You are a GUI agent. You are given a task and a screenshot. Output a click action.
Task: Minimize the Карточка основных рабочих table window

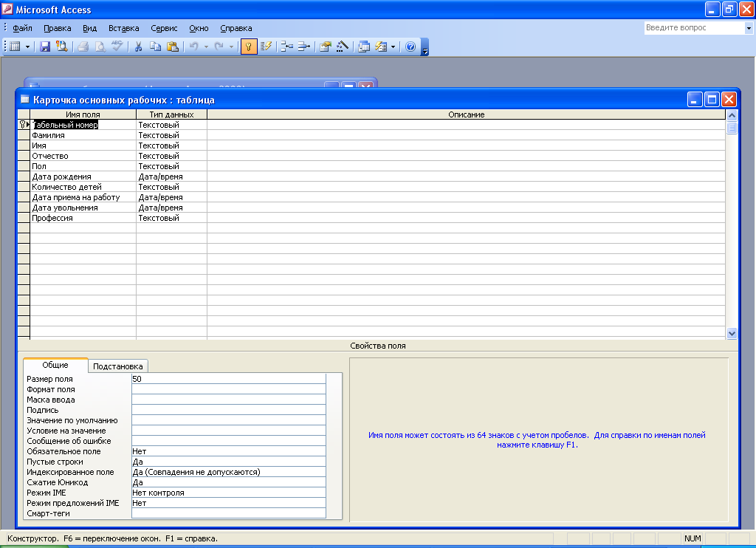(x=695, y=100)
